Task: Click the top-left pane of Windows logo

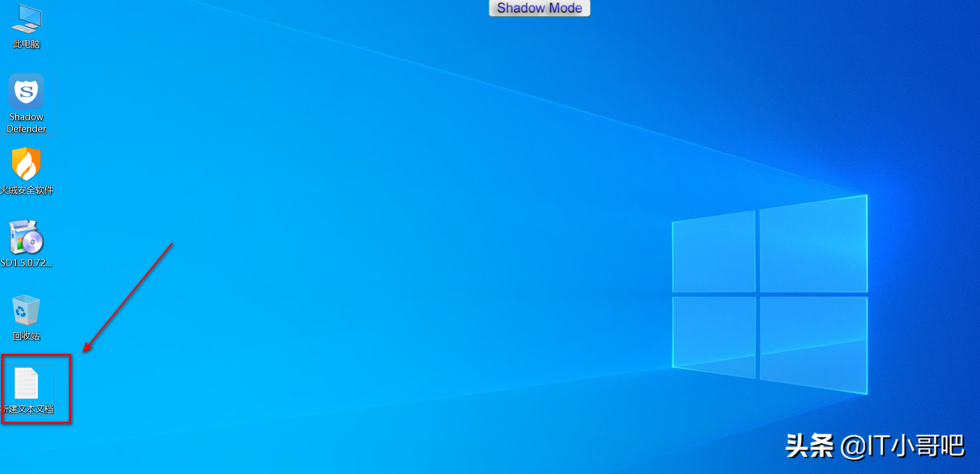Action: pyautogui.click(x=714, y=253)
